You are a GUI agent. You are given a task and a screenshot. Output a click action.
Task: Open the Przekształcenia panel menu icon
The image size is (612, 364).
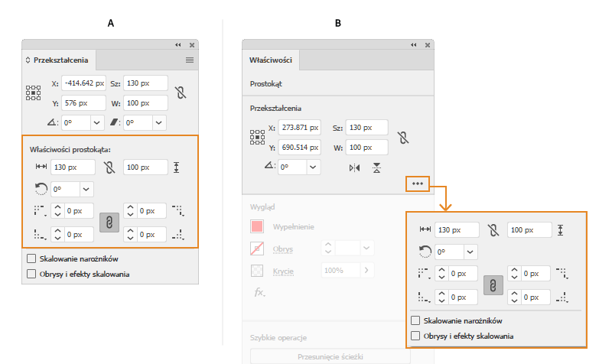(190, 60)
